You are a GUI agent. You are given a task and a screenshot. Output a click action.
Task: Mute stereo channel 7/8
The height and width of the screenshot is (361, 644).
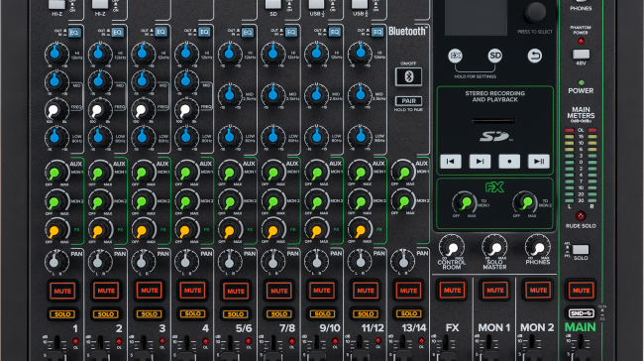pos(278,292)
